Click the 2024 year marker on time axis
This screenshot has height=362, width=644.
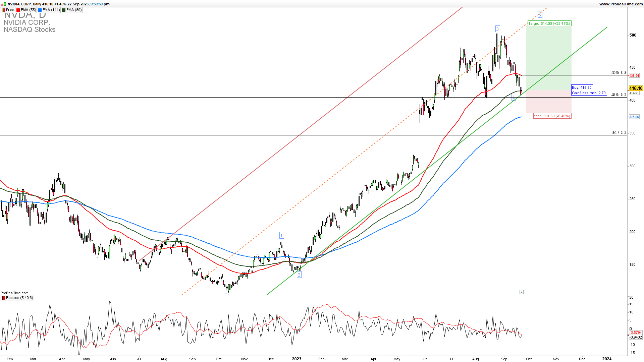point(607,359)
